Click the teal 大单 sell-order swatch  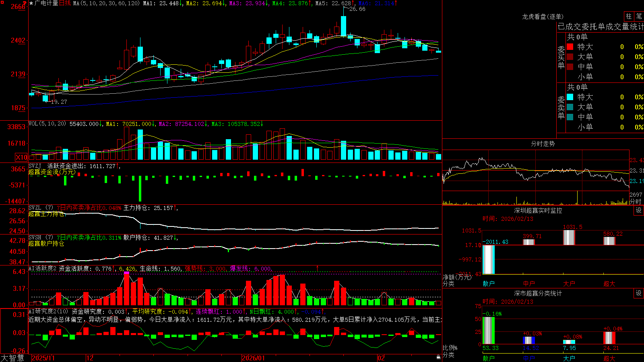coord(570,107)
